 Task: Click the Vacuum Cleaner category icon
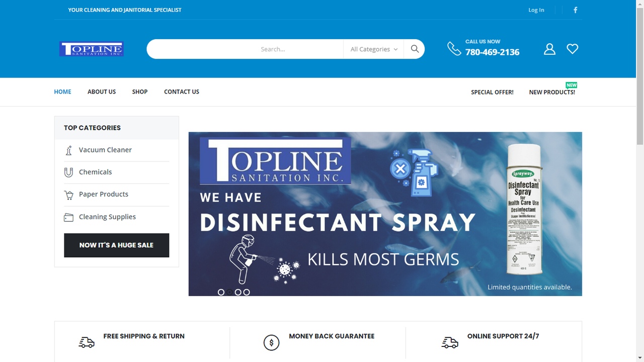coord(69,150)
